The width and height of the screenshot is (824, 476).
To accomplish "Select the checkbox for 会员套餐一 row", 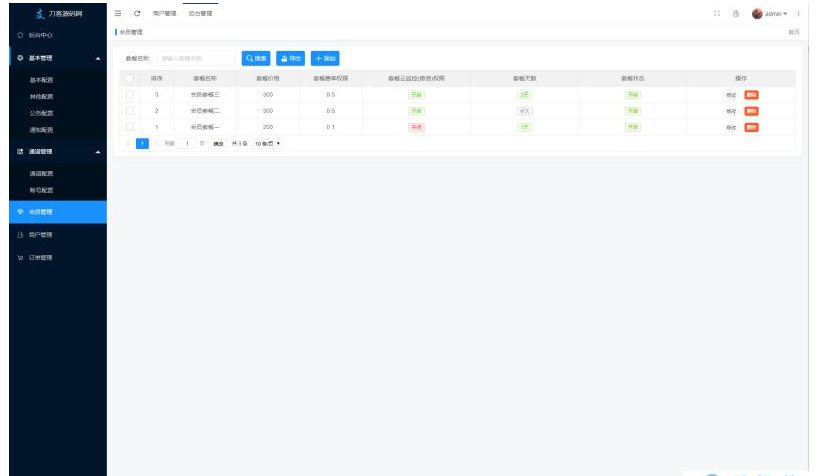I will (129, 127).
